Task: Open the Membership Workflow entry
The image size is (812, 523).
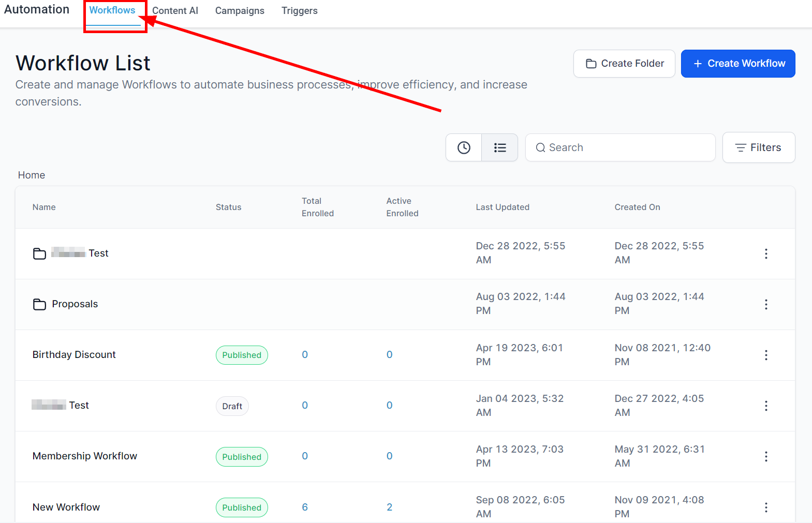Action: coord(85,456)
